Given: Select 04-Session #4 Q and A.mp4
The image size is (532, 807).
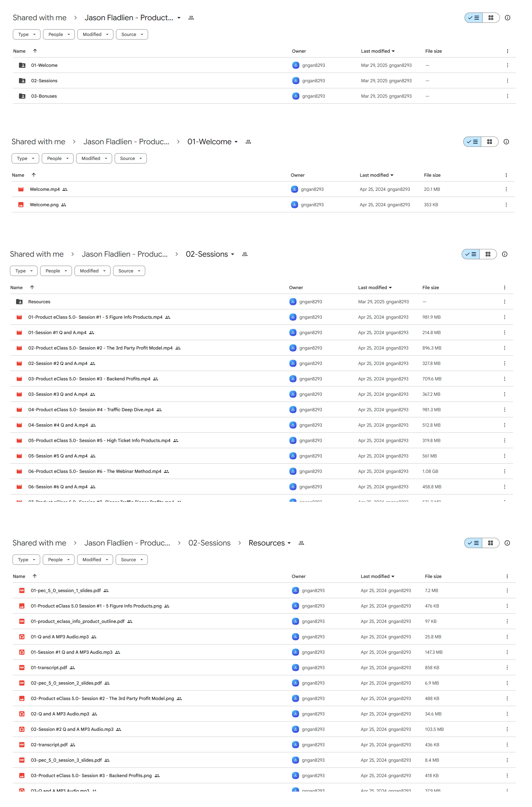Looking at the screenshot, I should click(x=262, y=425).
